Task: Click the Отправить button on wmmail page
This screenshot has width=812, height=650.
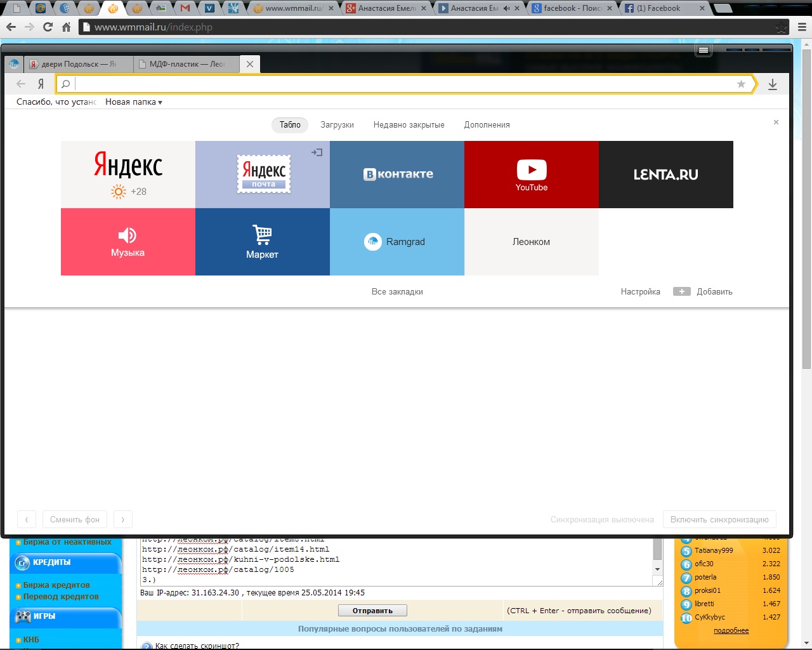Action: pos(372,611)
